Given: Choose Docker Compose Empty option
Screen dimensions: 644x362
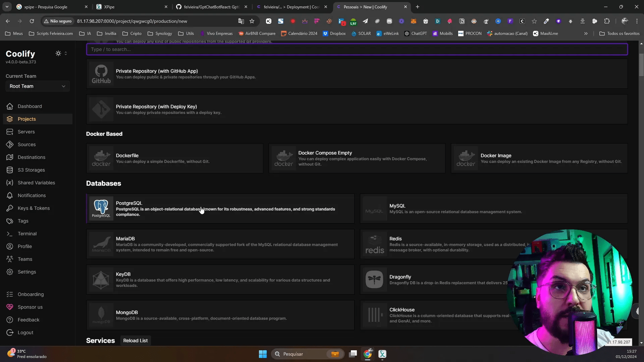Looking at the screenshot, I should tap(357, 158).
